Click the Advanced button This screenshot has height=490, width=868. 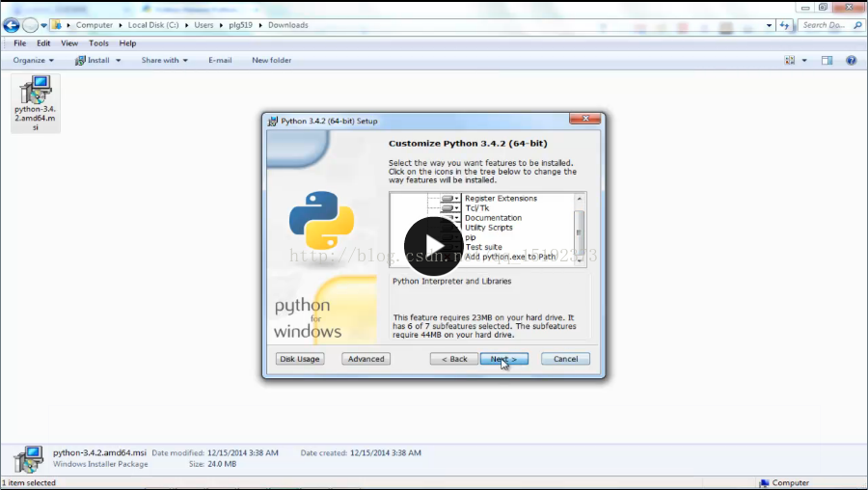click(x=366, y=359)
